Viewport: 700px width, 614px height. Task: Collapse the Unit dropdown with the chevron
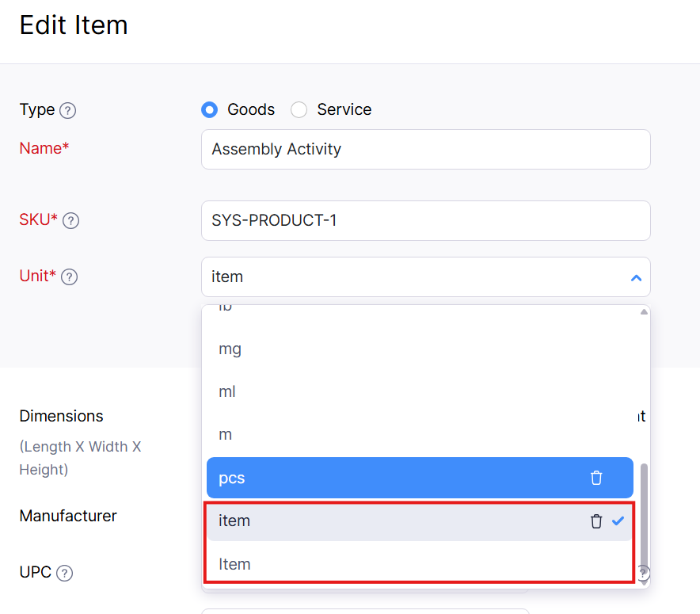coord(635,278)
